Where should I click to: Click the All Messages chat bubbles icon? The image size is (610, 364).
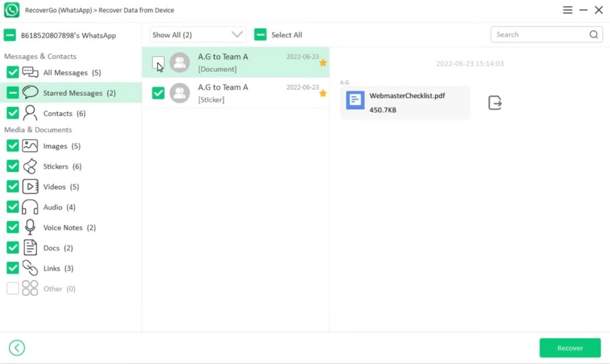[30, 72]
